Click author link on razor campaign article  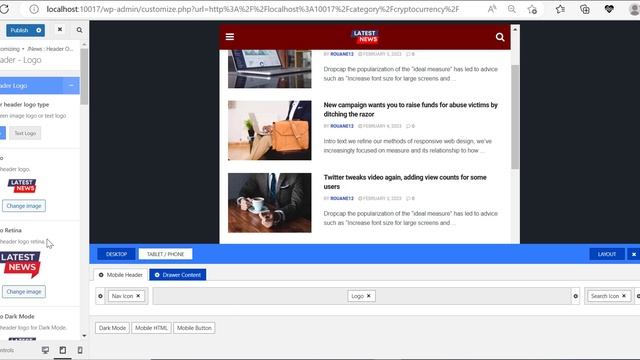pos(342,126)
